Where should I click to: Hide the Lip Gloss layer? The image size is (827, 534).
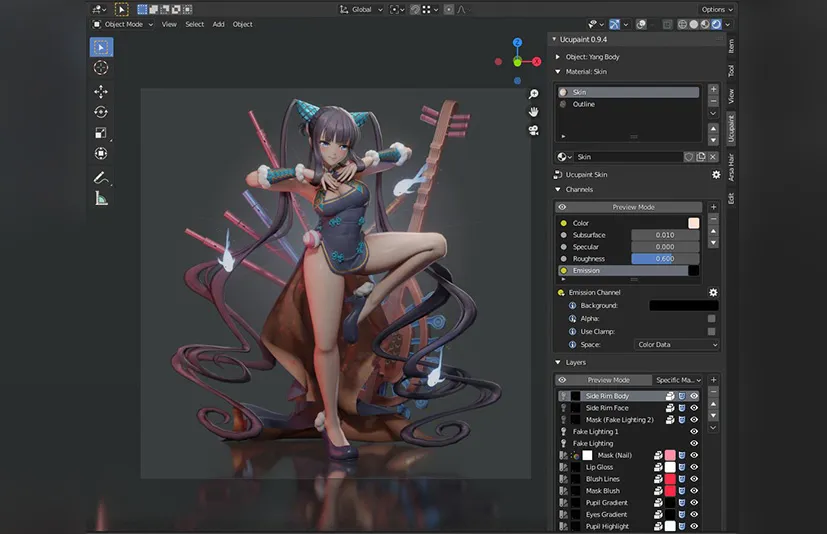[694, 467]
